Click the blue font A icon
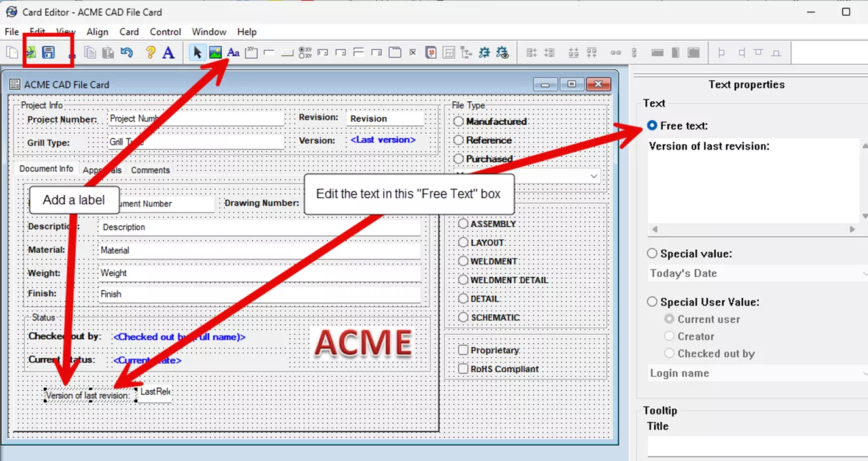Image resolution: width=868 pixels, height=461 pixels. coord(169,52)
